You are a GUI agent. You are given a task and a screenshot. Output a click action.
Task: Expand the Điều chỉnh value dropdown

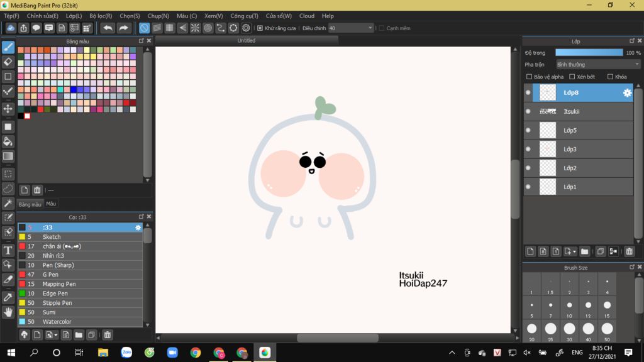[x=370, y=28]
